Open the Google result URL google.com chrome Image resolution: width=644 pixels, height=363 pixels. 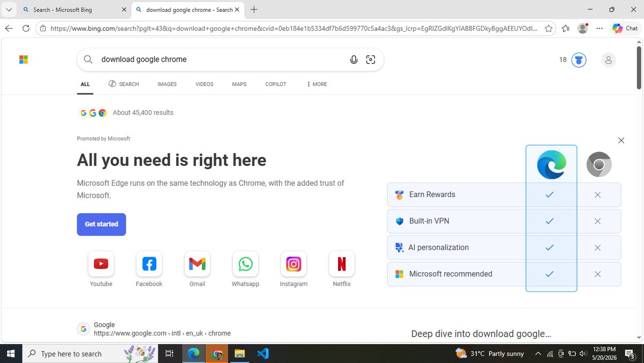(x=162, y=333)
